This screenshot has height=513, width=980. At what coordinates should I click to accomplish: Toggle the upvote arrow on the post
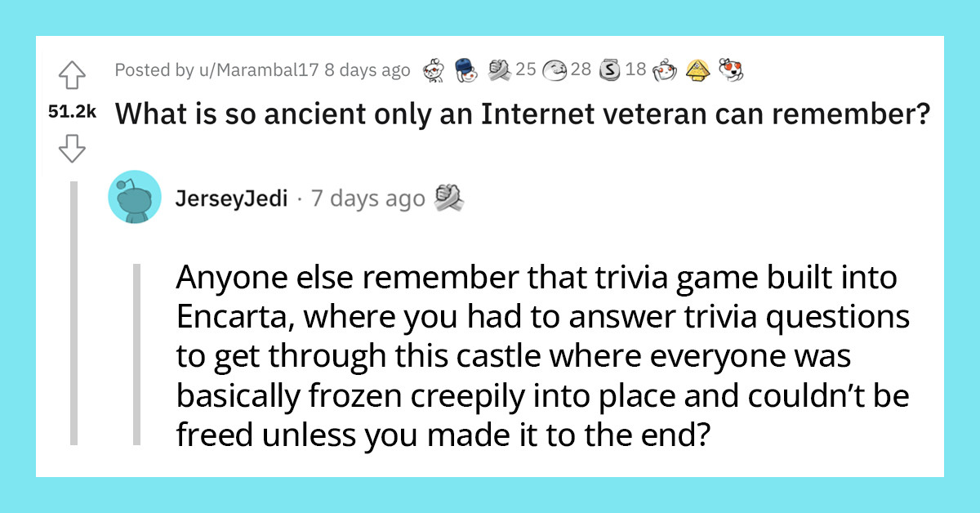pyautogui.click(x=73, y=76)
